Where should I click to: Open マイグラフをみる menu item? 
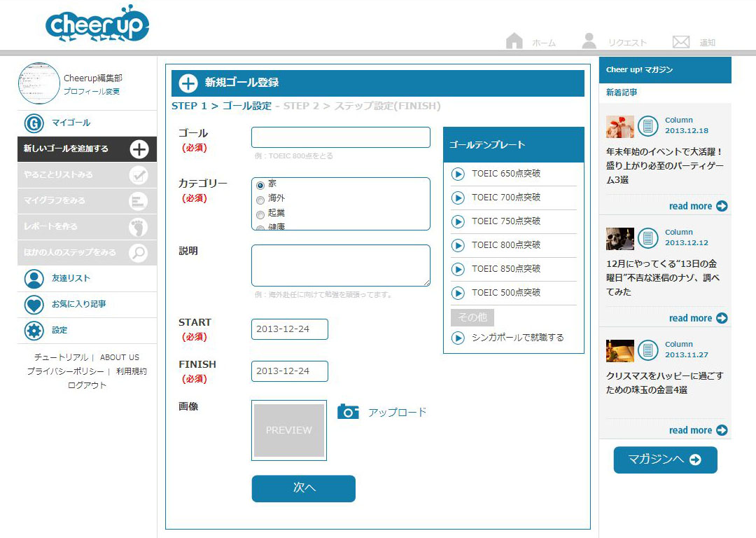(x=84, y=200)
